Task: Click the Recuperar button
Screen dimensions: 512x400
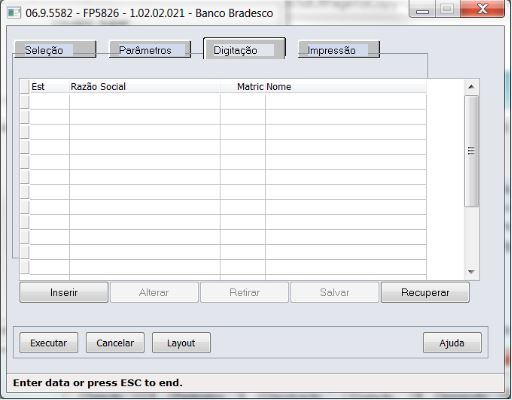Action: point(425,292)
